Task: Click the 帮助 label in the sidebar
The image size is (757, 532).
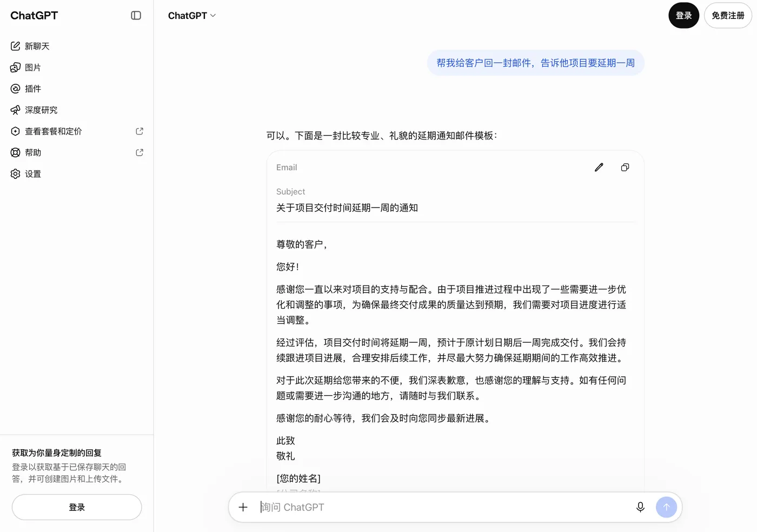Action: click(x=33, y=152)
